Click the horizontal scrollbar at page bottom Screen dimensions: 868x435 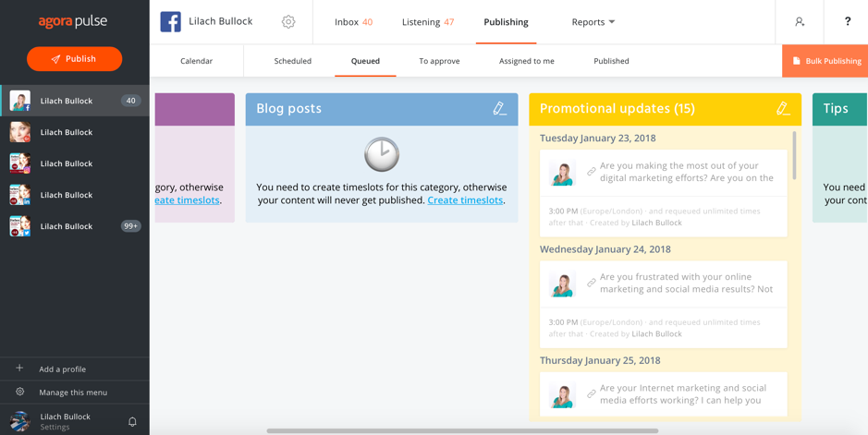(x=463, y=430)
